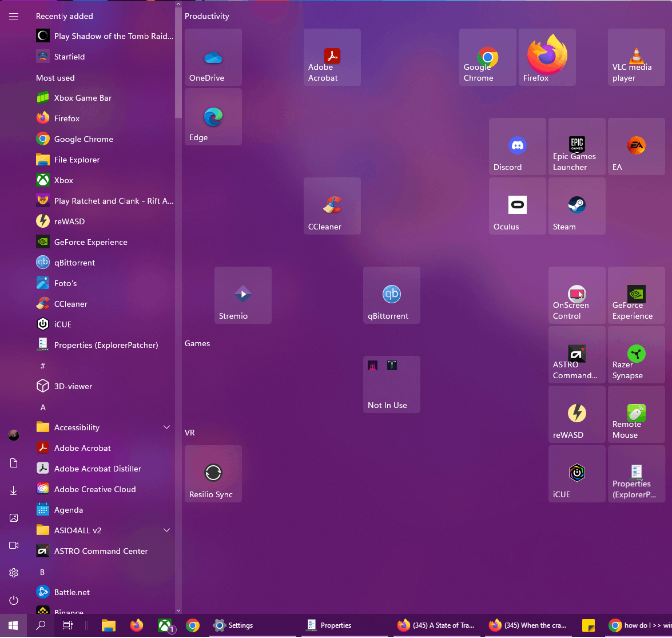
Task: Click the scroll-down arrow on the app list scrollbar
Action: pos(178,610)
